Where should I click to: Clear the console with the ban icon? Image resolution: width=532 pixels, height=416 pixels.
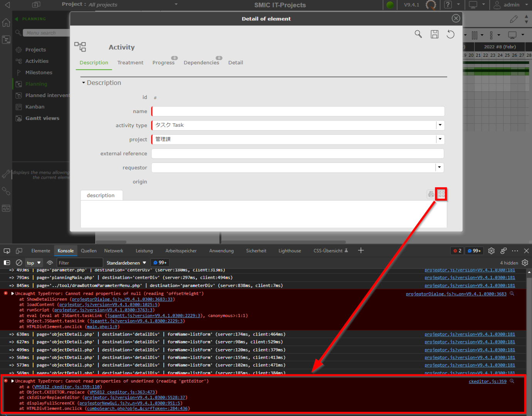[19, 263]
